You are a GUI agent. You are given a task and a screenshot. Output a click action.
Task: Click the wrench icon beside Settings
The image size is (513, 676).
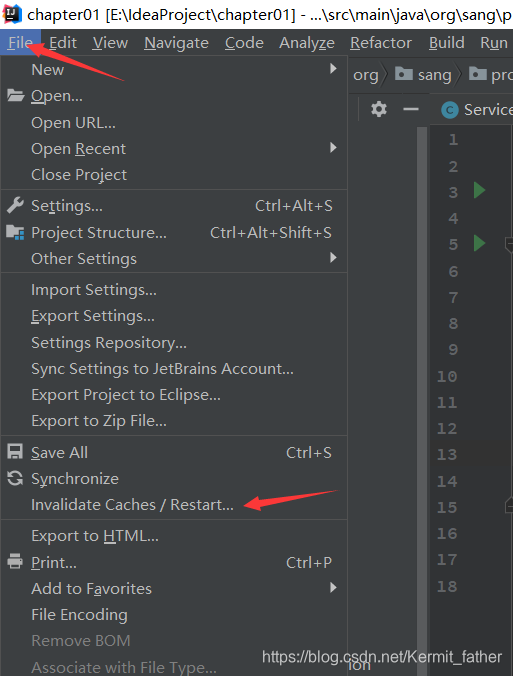[x=15, y=206]
